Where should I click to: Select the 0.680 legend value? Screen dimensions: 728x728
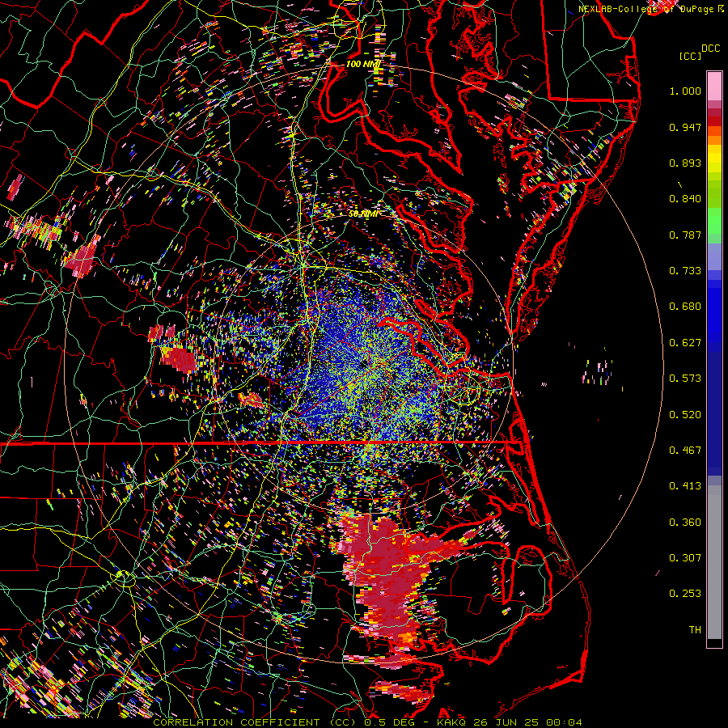click(685, 307)
